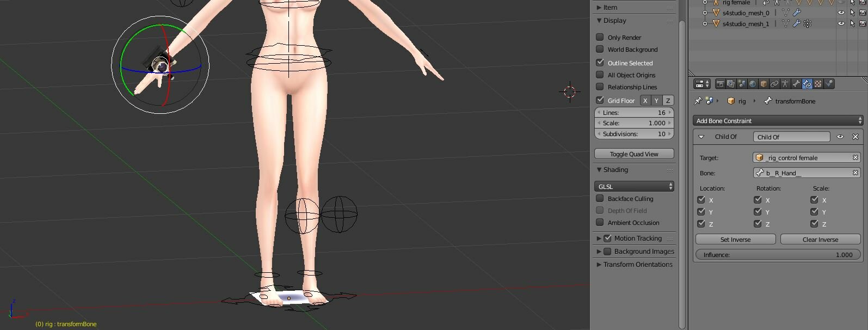Image resolution: width=868 pixels, height=330 pixels.
Task: Open the Add Bone Constraint dropdown
Action: point(778,121)
